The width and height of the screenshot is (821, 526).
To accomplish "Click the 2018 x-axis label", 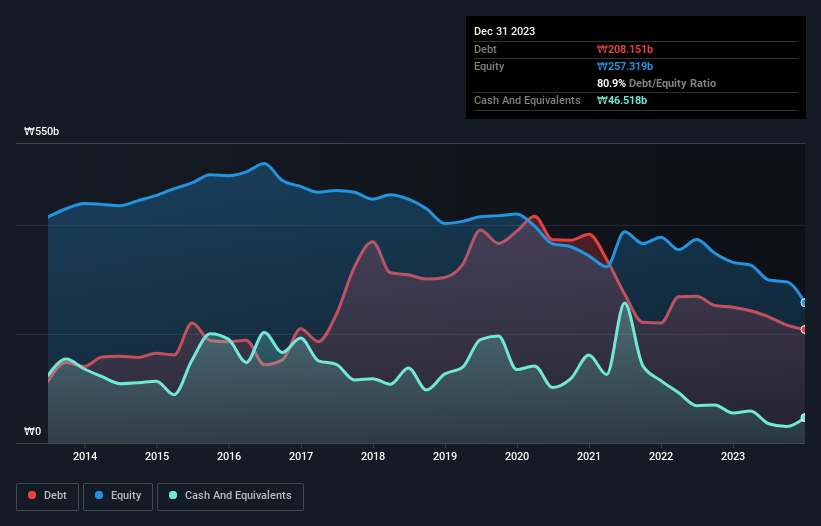I will (x=373, y=456).
